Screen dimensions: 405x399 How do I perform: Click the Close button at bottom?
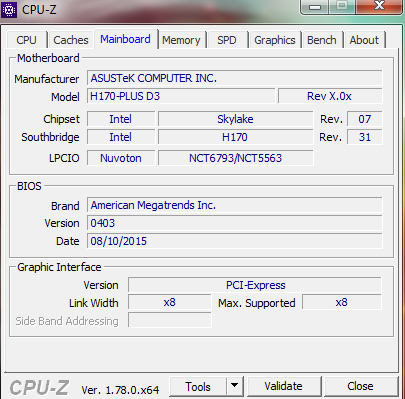(x=360, y=386)
